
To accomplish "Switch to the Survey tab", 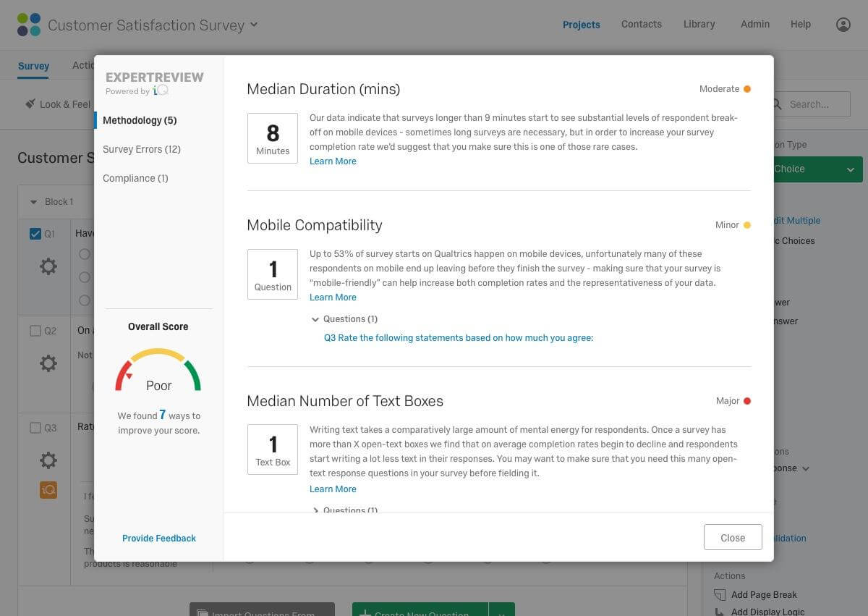I will pos(33,66).
